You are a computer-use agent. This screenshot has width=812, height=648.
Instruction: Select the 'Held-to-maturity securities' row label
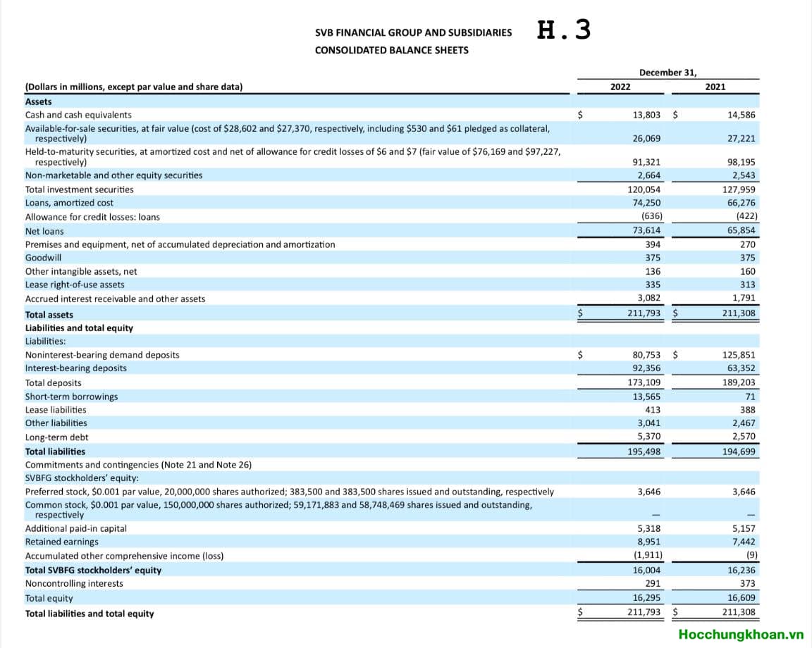pyautogui.click(x=293, y=157)
